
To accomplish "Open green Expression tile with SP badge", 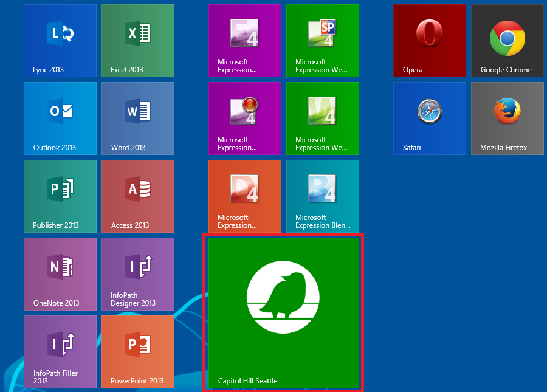I will (323, 41).
